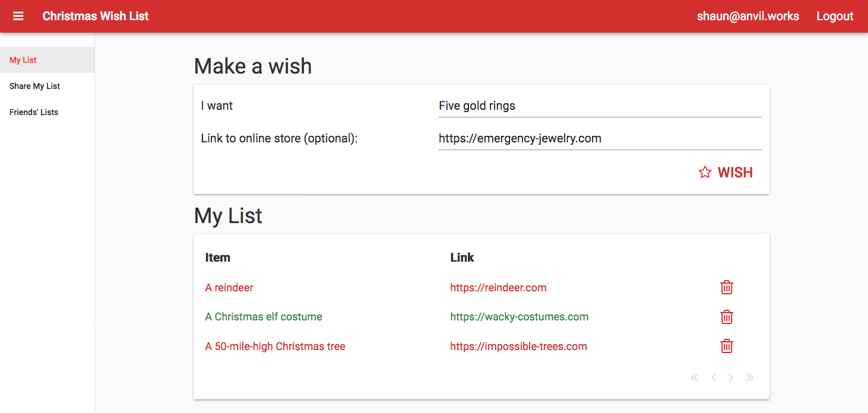Screen dimensions: 868x413
Task: Open Share My List page
Action: (x=34, y=86)
